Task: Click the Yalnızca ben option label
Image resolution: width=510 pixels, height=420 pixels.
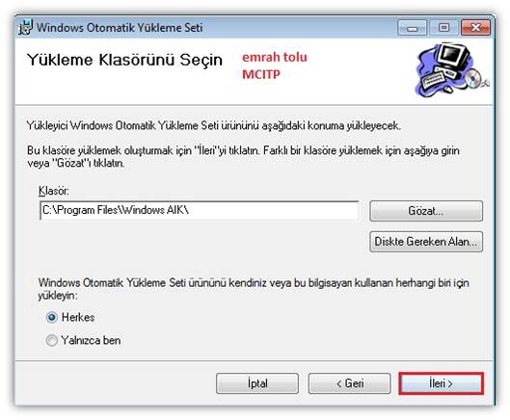Action: tap(91, 340)
